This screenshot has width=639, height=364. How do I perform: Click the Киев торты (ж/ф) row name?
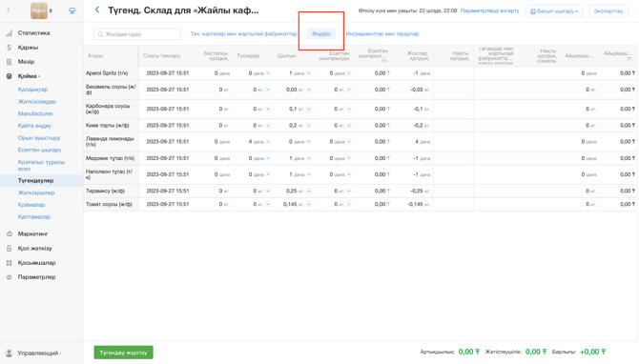coord(109,126)
